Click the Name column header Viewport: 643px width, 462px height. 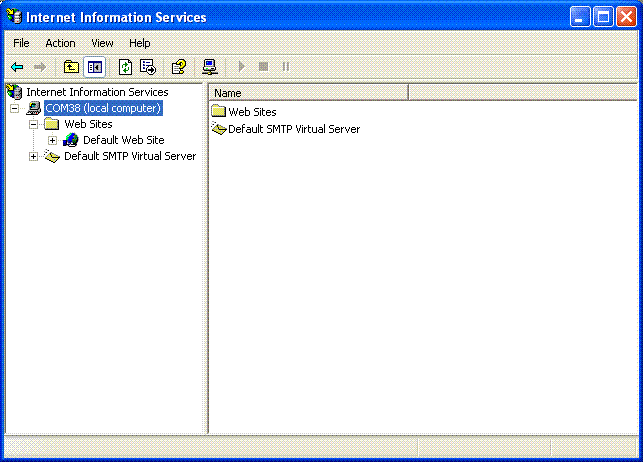click(309, 93)
